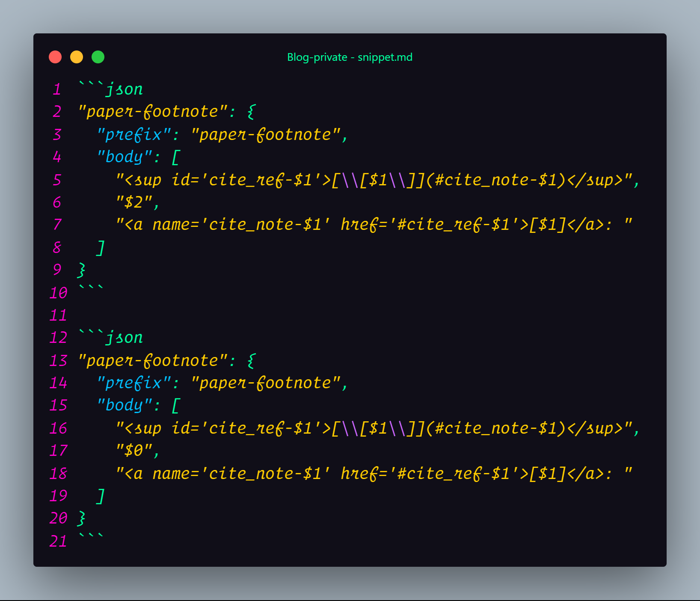Click the "$2" string on line 6
Screen dimensions: 700x601
click(x=134, y=202)
